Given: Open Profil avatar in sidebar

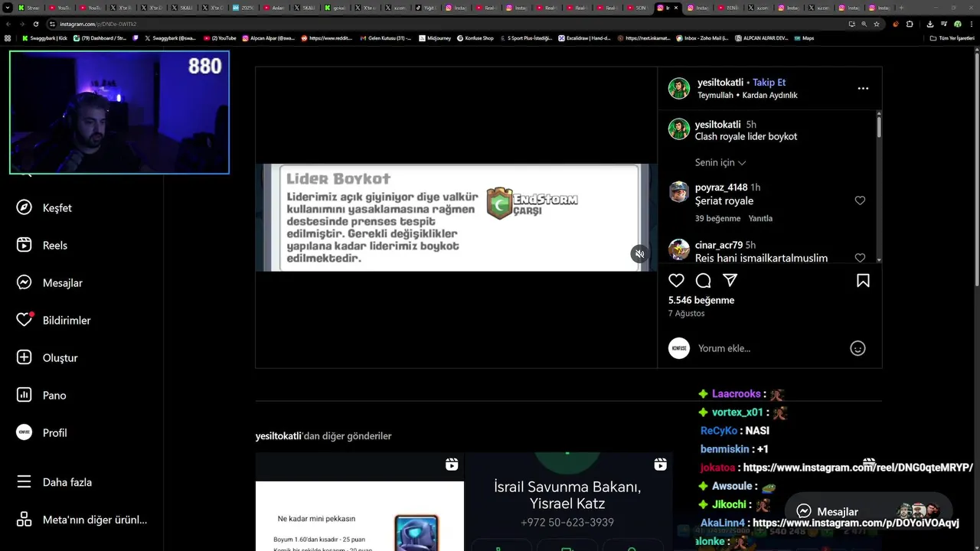Looking at the screenshot, I should coord(24,432).
